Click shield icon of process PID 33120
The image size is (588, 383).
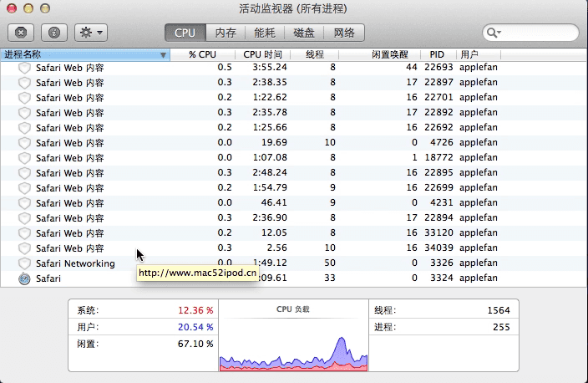24,233
